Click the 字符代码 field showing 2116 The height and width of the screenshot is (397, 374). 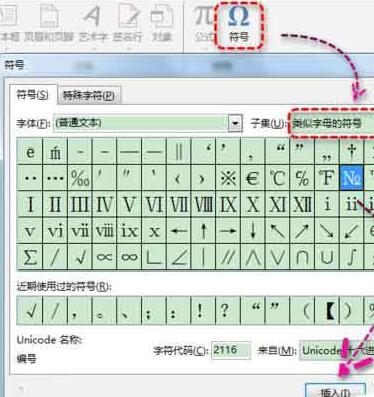click(x=231, y=350)
